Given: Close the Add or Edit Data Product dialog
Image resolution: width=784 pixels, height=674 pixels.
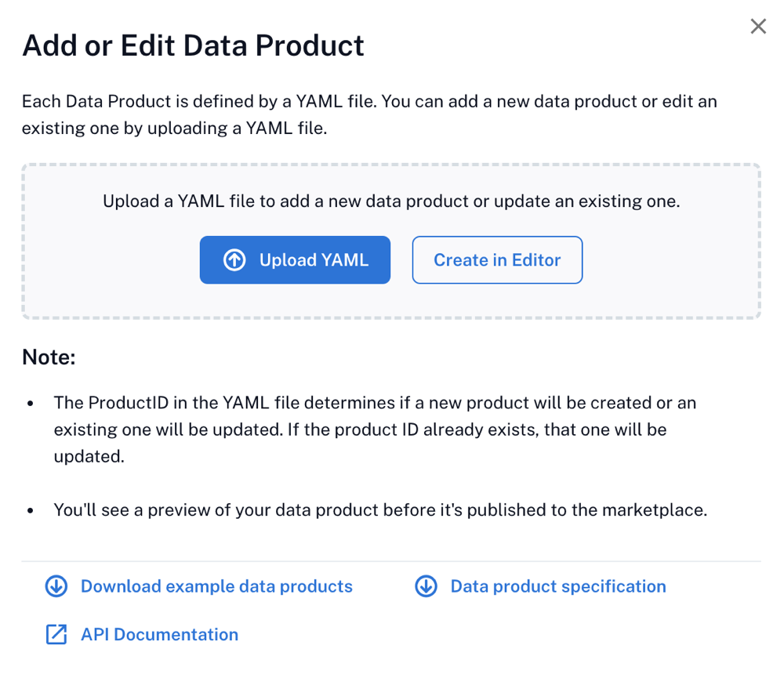Looking at the screenshot, I should tap(757, 26).
